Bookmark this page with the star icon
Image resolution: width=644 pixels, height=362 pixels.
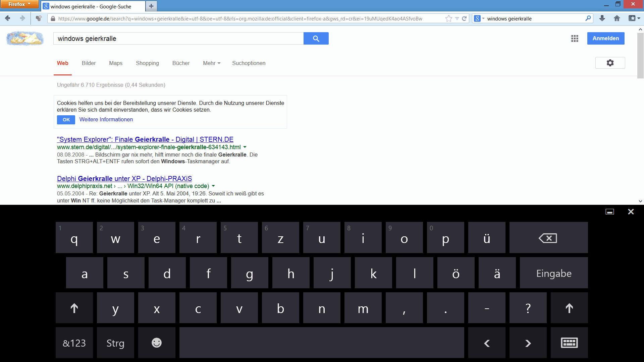(448, 19)
